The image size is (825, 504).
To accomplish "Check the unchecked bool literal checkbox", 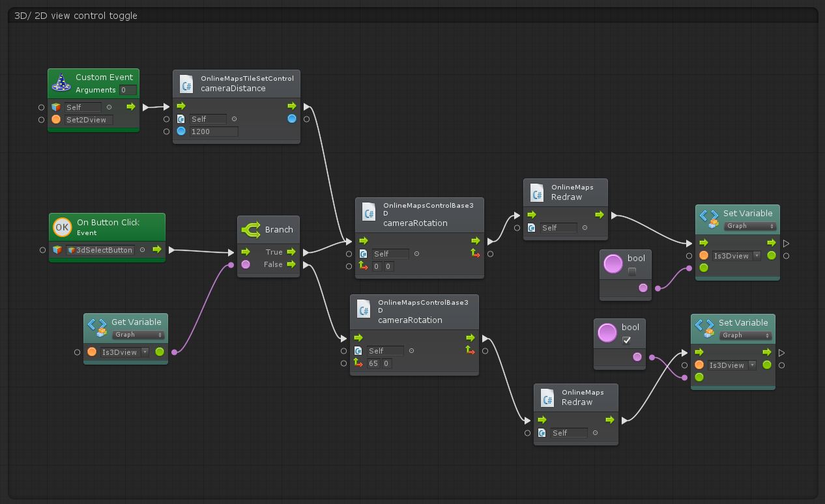I will coord(631,272).
